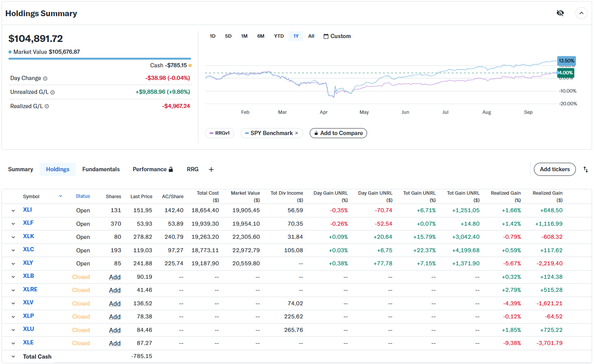Click the Add to Compare button

coord(338,133)
